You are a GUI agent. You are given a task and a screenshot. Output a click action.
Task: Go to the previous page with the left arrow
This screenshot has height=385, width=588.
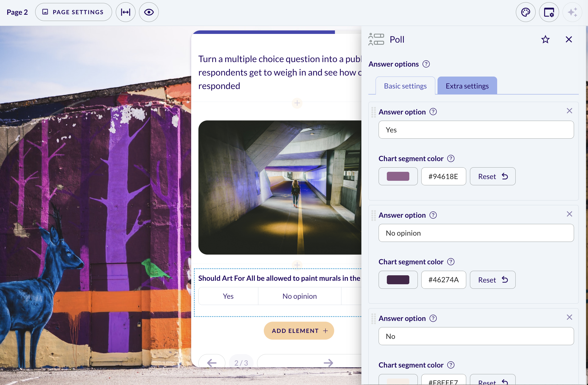tap(212, 363)
